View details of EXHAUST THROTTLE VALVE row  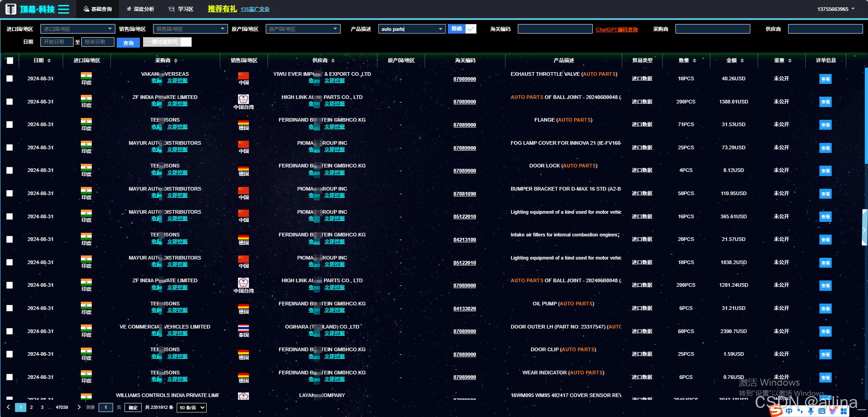(x=825, y=79)
